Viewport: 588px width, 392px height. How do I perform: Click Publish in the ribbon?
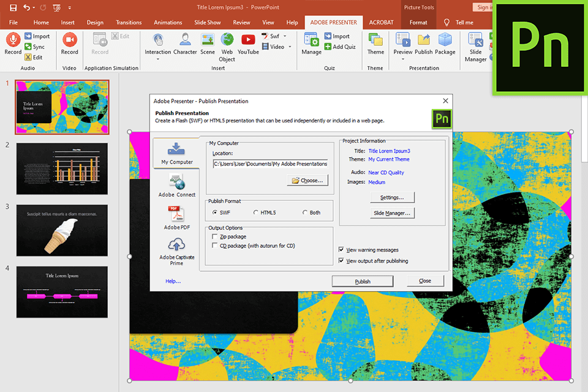423,44
